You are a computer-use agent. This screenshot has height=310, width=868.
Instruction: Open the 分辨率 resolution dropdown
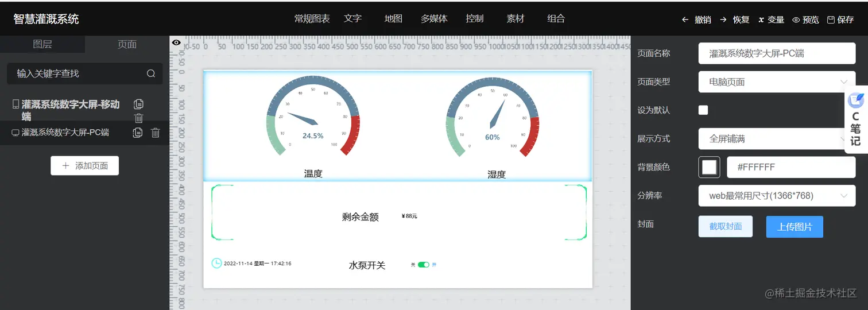coord(777,196)
